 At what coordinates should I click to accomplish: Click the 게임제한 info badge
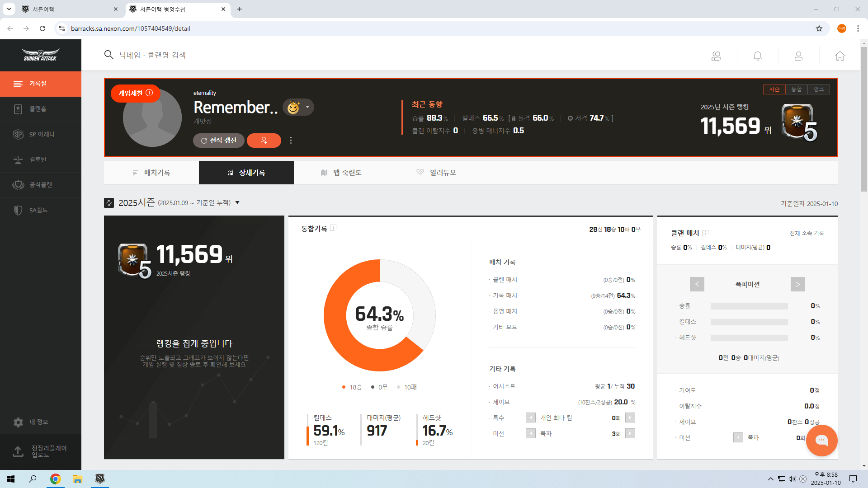point(136,93)
